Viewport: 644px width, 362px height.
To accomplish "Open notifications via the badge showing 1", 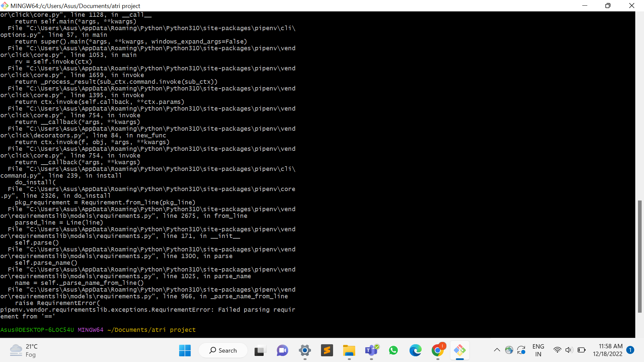I will (x=631, y=350).
